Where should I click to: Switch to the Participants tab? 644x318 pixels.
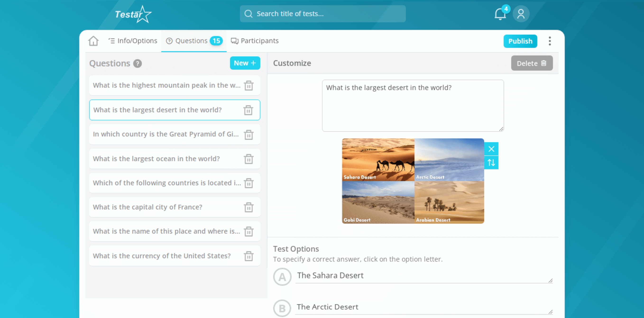[x=254, y=41]
